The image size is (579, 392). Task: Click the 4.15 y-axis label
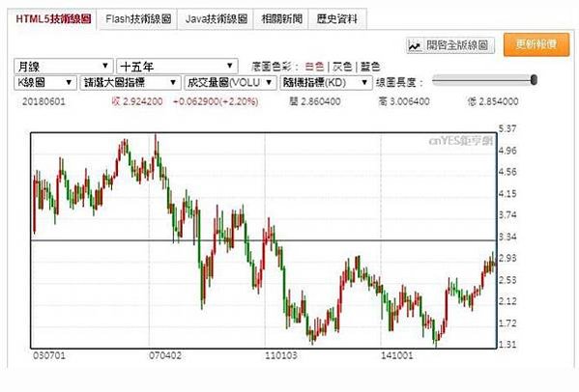(x=507, y=194)
